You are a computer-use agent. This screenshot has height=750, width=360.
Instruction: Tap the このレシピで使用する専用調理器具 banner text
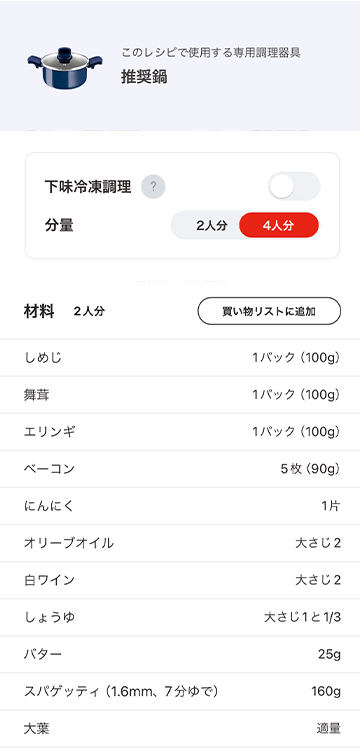tap(211, 53)
